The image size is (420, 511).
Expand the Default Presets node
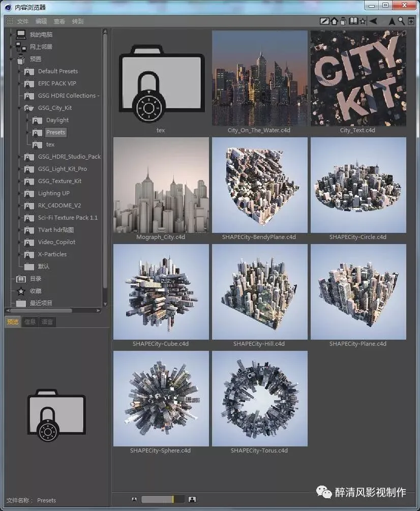tap(19, 71)
